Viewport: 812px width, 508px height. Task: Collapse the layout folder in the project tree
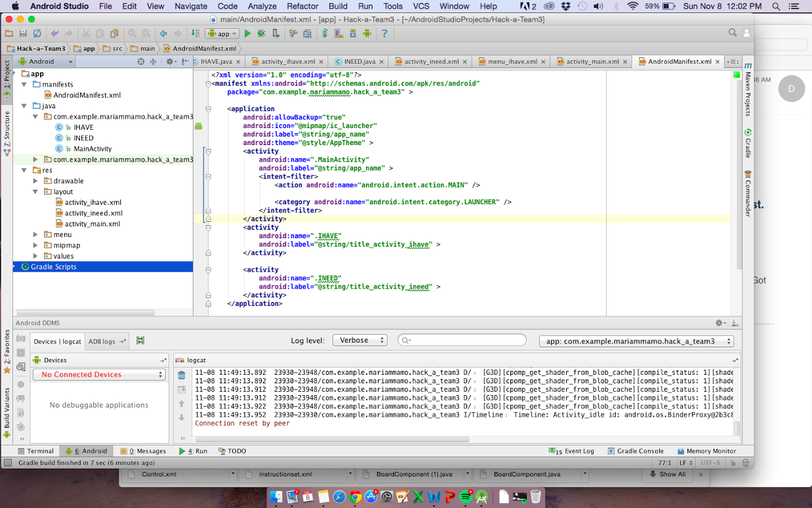(x=36, y=192)
